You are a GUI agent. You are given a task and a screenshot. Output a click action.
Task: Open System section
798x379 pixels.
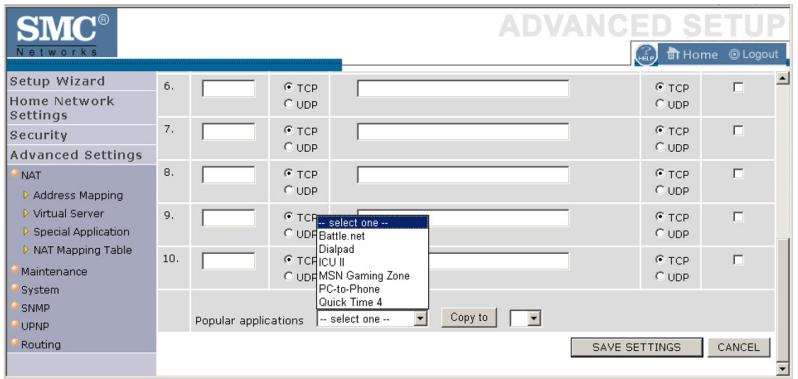coord(40,290)
